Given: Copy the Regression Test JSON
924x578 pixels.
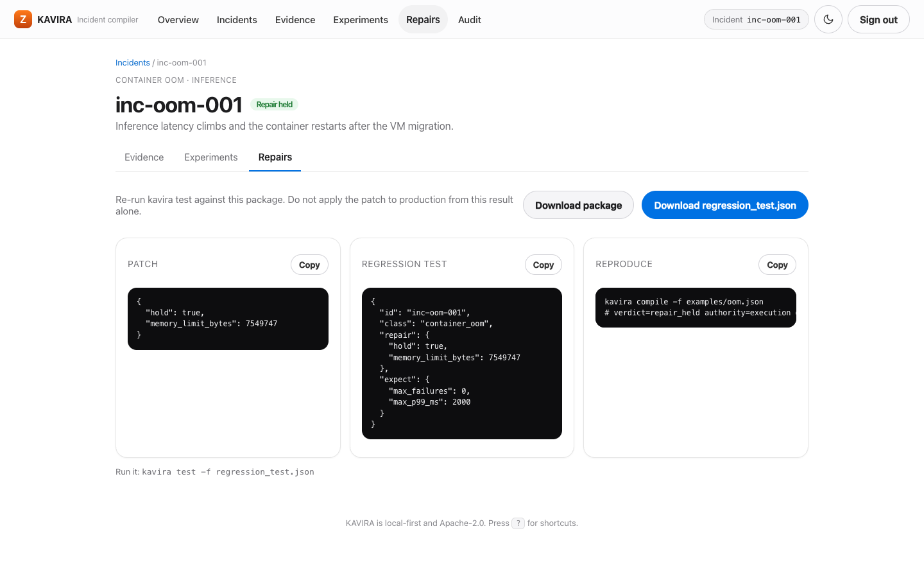Looking at the screenshot, I should pos(543,265).
